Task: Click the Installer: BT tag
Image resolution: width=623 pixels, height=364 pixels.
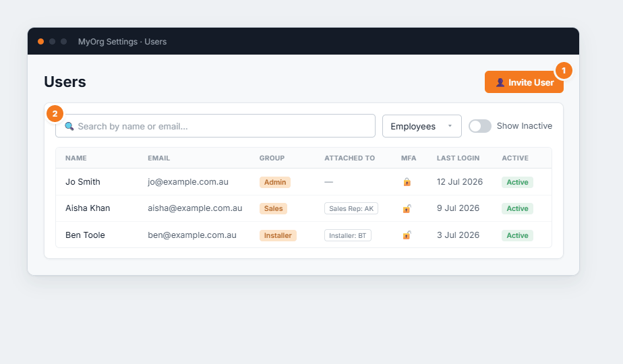Action: [348, 235]
